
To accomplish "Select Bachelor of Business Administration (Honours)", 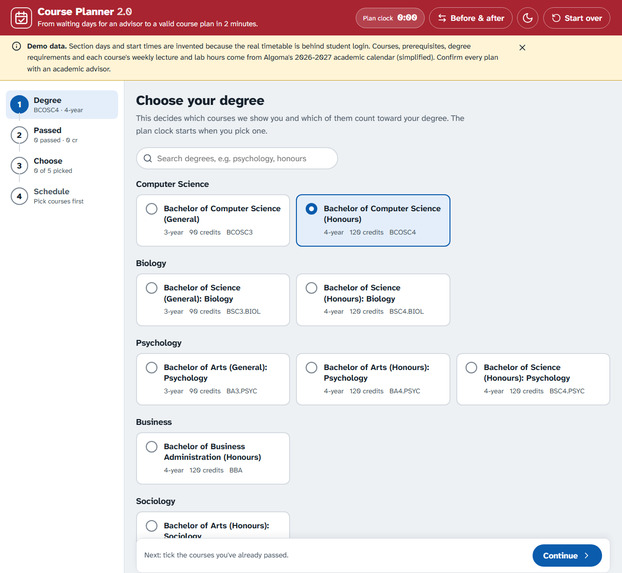I will coord(213,458).
